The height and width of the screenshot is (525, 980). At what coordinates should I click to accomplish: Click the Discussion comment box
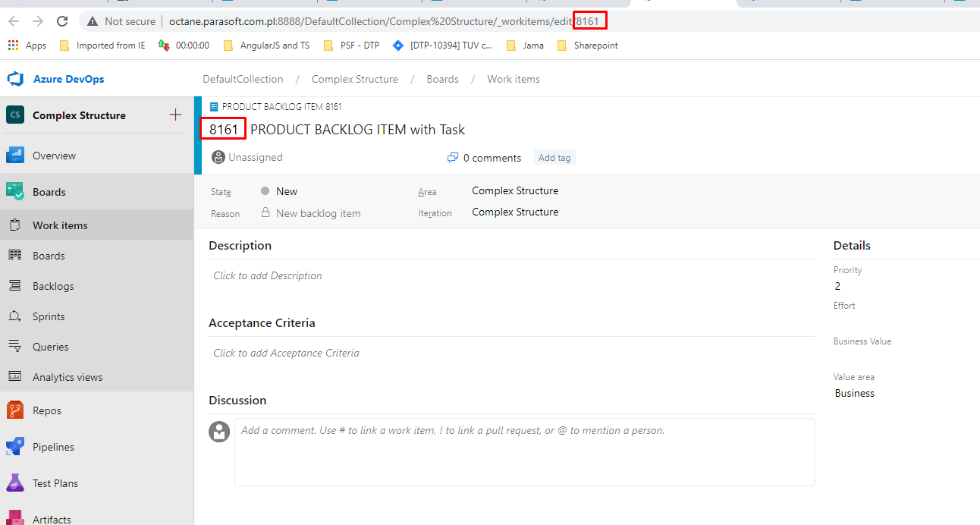[x=525, y=452]
